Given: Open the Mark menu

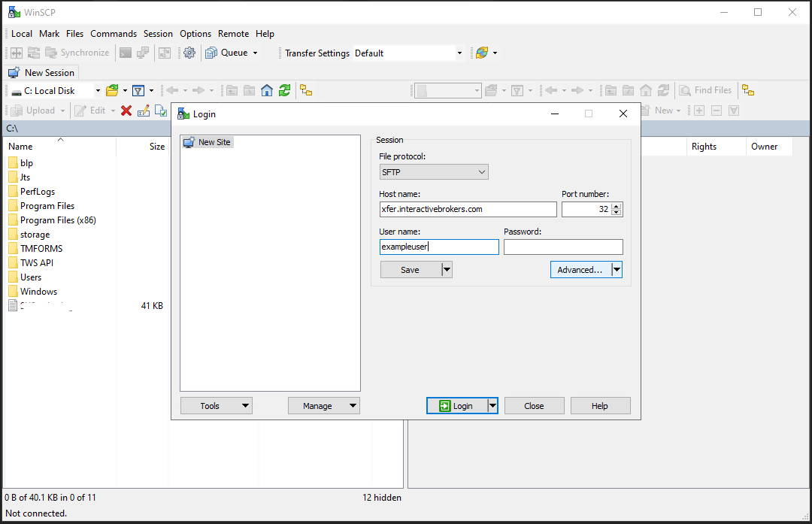Looking at the screenshot, I should (49, 34).
